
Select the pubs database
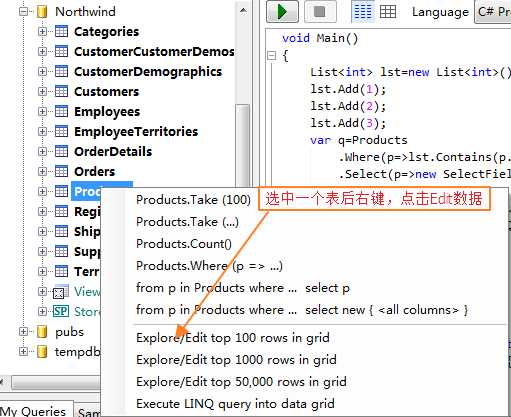coord(69,332)
